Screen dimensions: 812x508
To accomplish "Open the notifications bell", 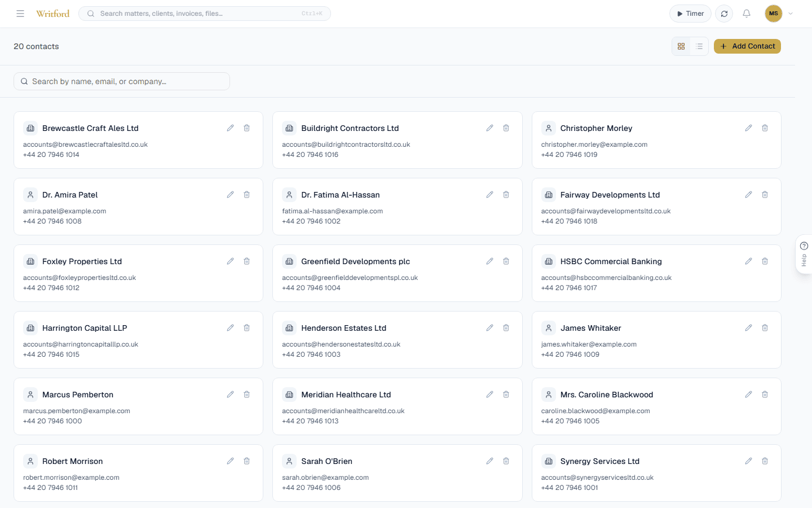I will [747, 14].
